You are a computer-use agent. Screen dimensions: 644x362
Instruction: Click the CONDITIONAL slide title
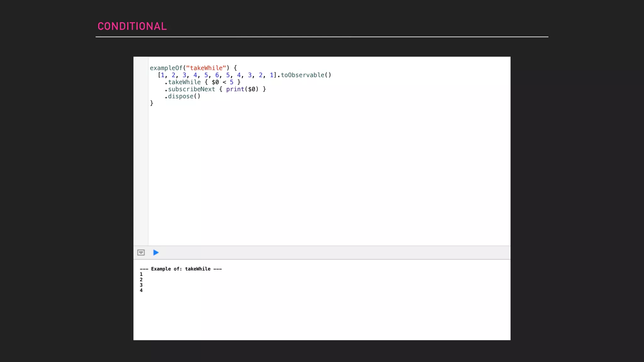[132, 26]
